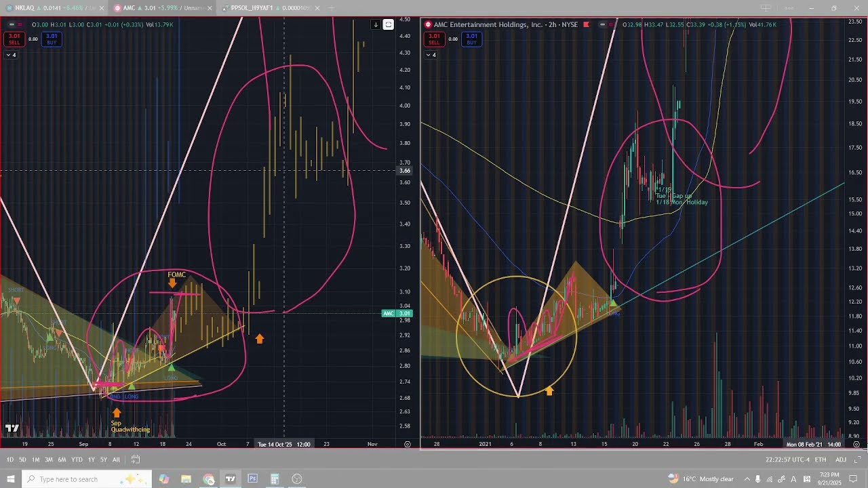Click the BUY 3.01 button on right chart
This screenshot has width=868, height=488.
(471, 39)
